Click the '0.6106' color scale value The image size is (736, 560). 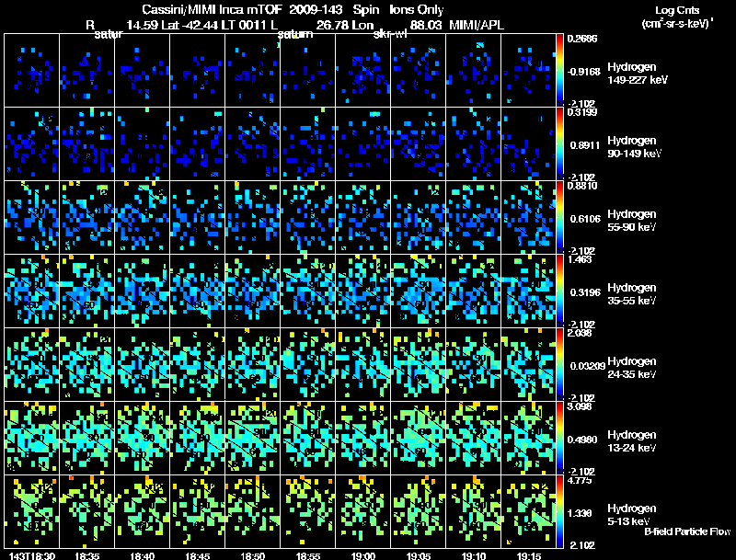[x=585, y=219]
